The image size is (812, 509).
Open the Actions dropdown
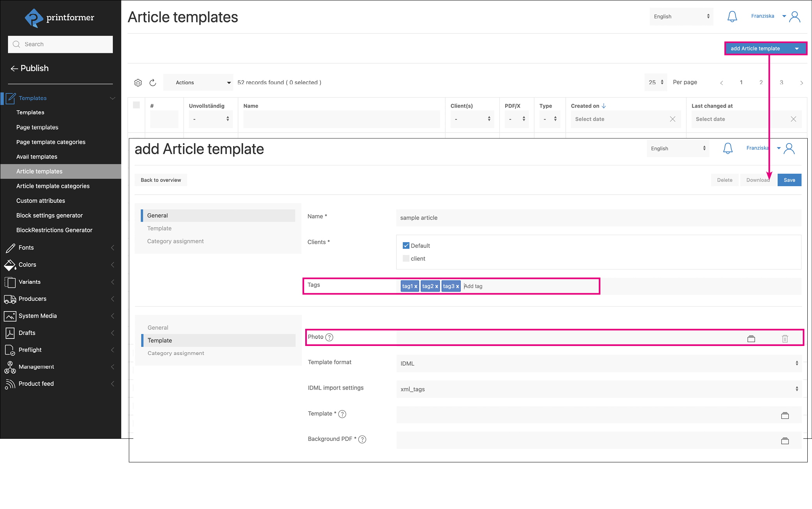(198, 83)
